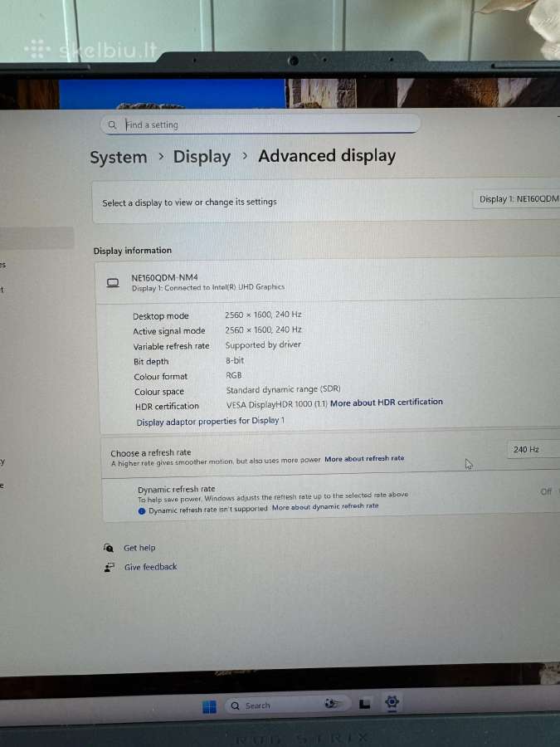Select the Desktop mode value 2560 × 1600, 240 Hz
The width and height of the screenshot is (560, 747).
coord(263,315)
